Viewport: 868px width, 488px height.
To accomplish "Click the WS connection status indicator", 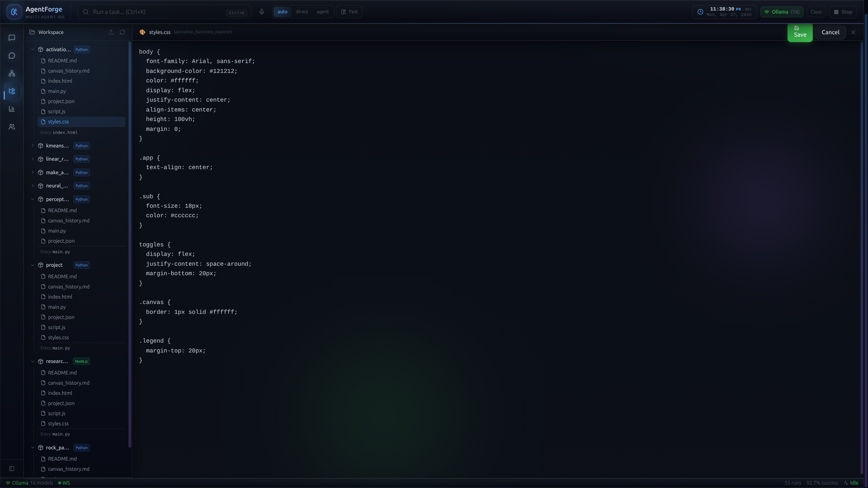I will point(64,483).
